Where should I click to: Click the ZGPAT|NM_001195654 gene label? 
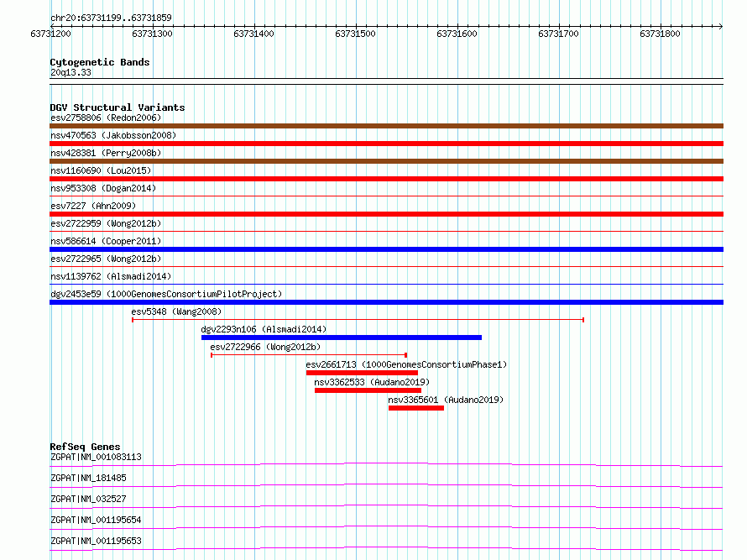click(96, 520)
